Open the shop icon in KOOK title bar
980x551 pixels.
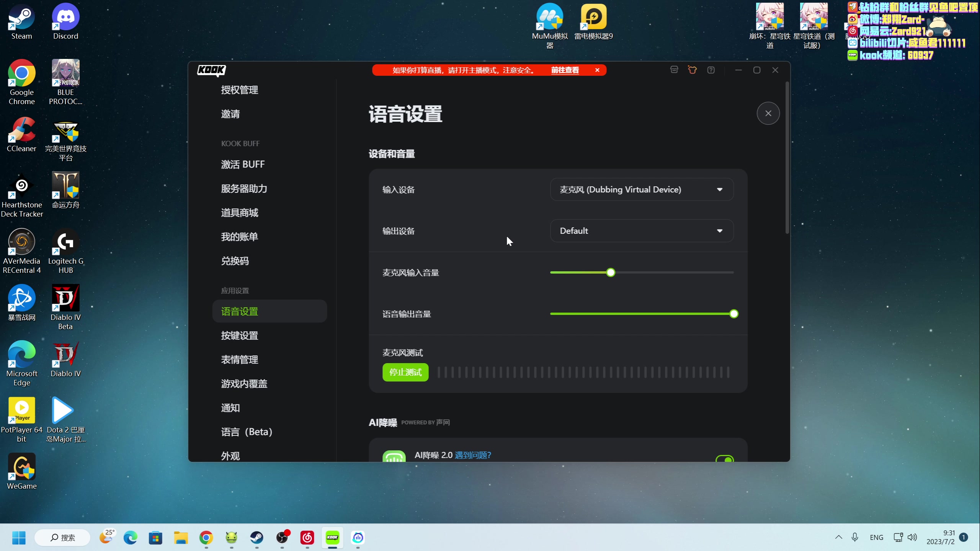click(x=674, y=70)
